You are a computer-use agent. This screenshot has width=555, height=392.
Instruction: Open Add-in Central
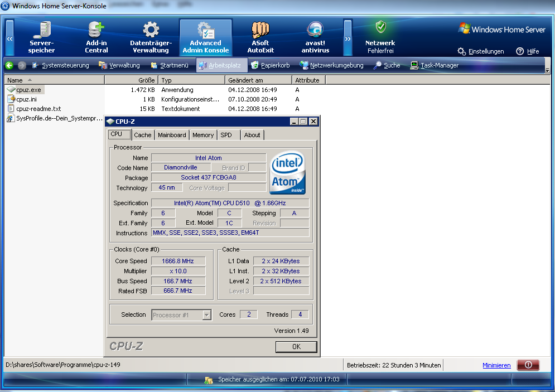point(95,36)
